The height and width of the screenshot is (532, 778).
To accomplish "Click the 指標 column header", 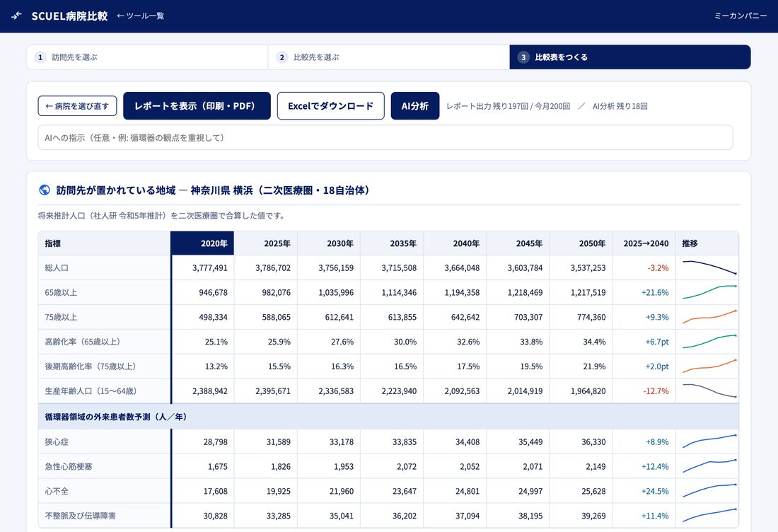I will tap(105, 243).
